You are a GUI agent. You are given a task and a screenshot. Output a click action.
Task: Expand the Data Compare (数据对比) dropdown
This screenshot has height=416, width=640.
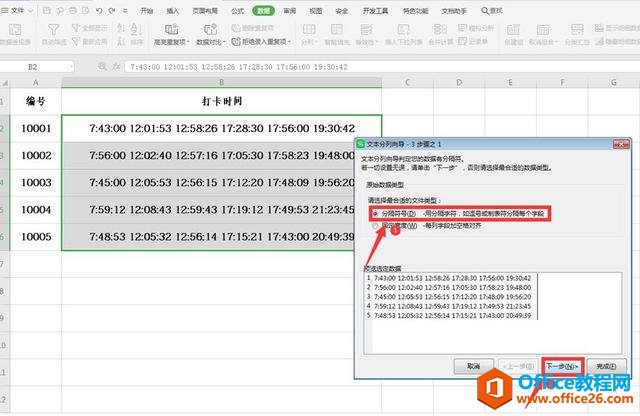[x=211, y=43]
